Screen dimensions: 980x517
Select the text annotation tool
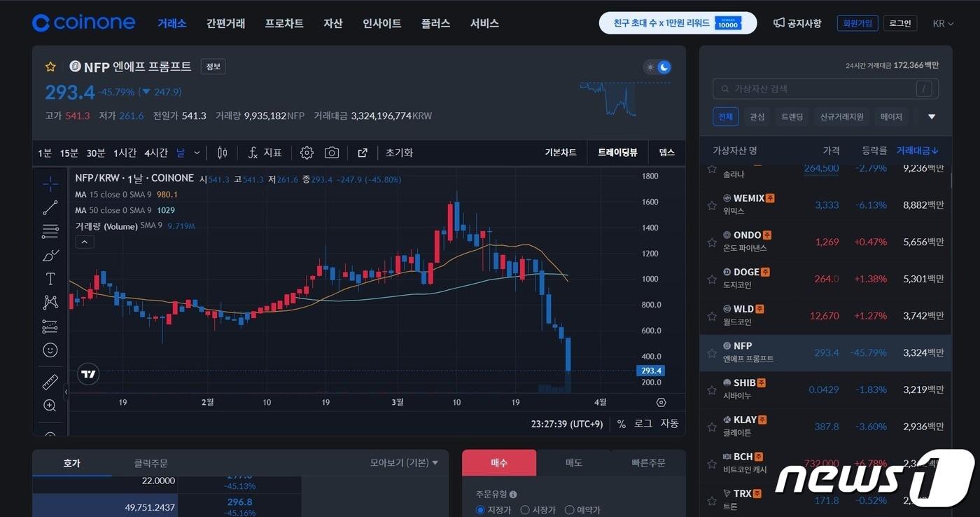click(50, 279)
